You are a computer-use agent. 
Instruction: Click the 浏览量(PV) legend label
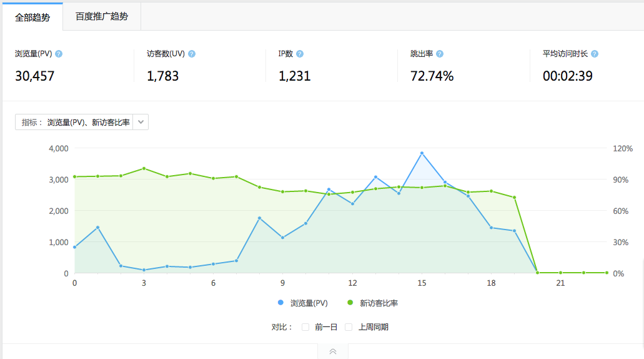click(x=309, y=303)
